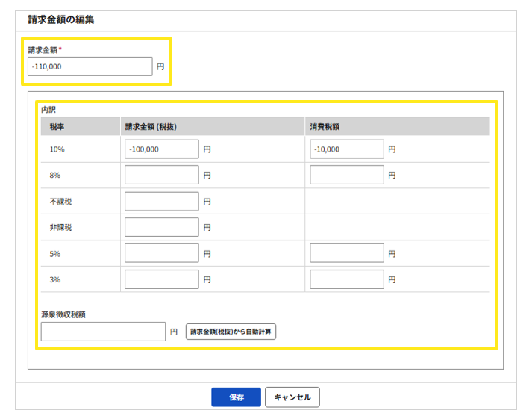
Task: Focus the 8% 消費税額 input field
Action: point(346,176)
